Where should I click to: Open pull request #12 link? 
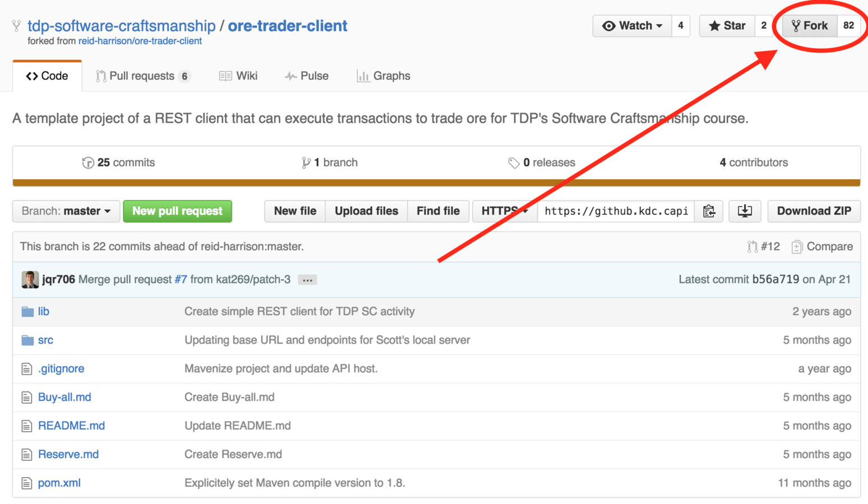coord(763,246)
